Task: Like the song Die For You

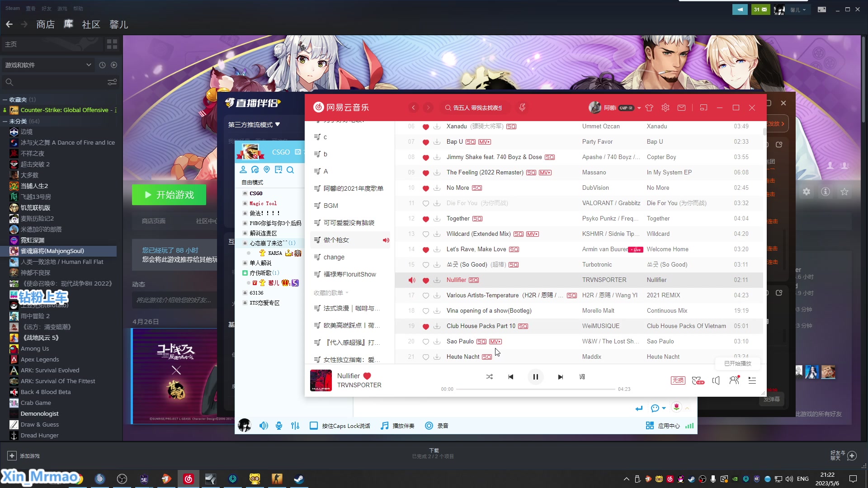Action: point(425,203)
